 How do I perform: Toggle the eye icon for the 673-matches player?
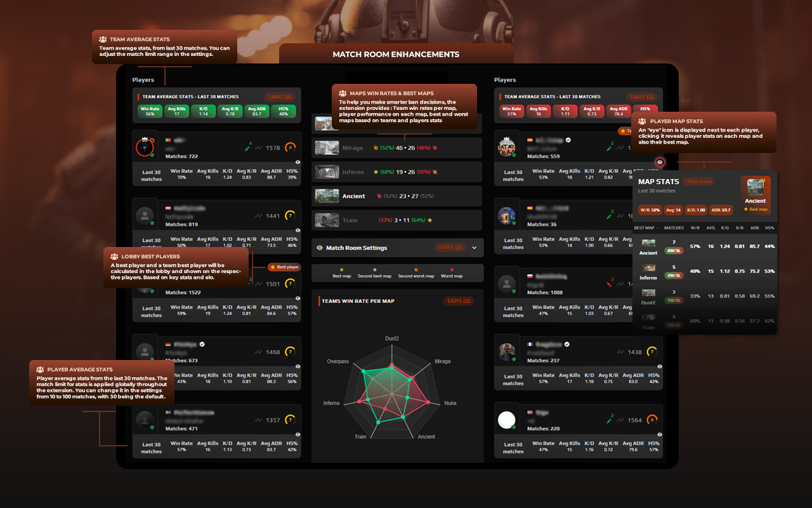(x=298, y=366)
